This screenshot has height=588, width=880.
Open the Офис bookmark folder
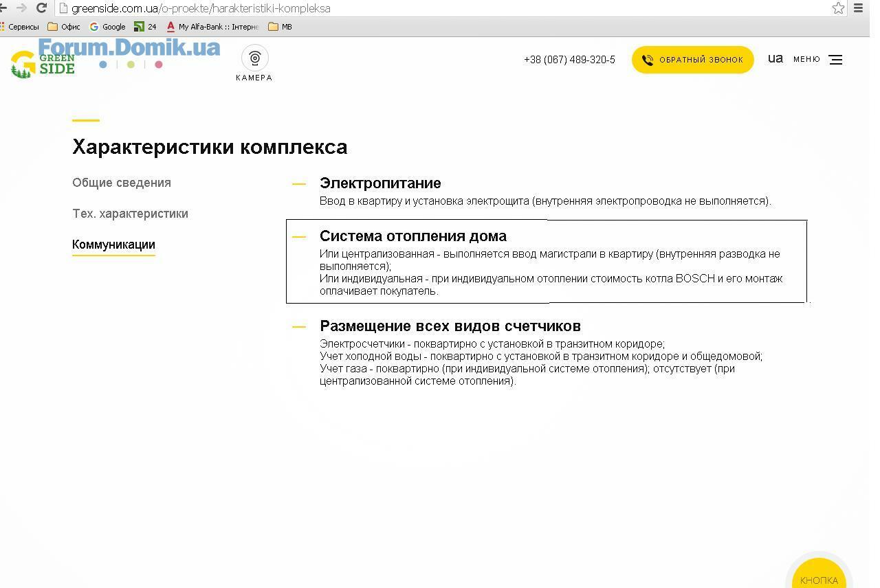tap(64, 27)
